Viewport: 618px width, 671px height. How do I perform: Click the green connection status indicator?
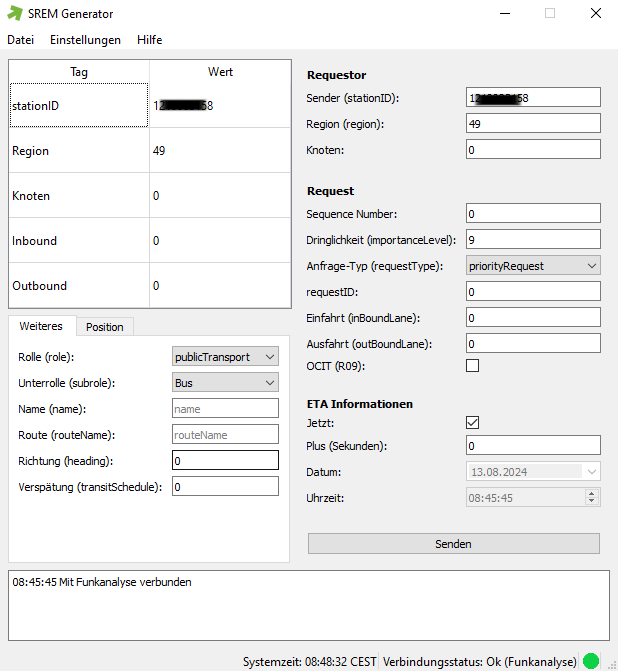591,661
